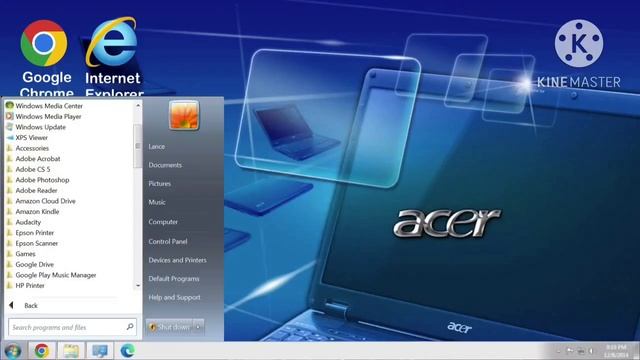This screenshot has height=360, width=640.
Task: Open Music from Start menu
Action: coord(157,202)
